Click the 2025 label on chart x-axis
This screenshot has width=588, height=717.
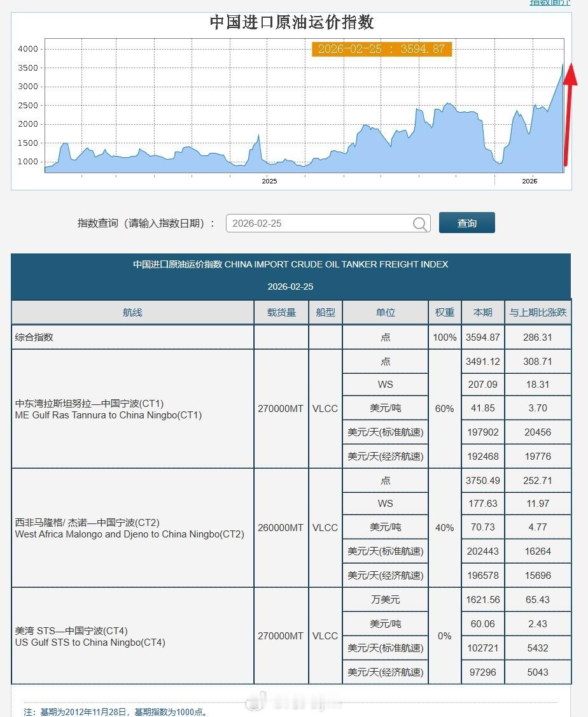pos(269,181)
